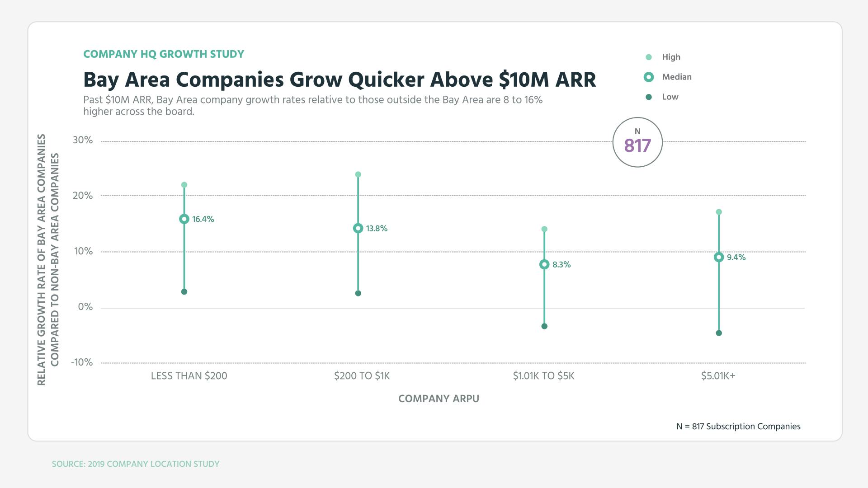Select the 9.4% median marker on $5.01K+
The height and width of the screenshot is (488, 868).
click(x=718, y=258)
